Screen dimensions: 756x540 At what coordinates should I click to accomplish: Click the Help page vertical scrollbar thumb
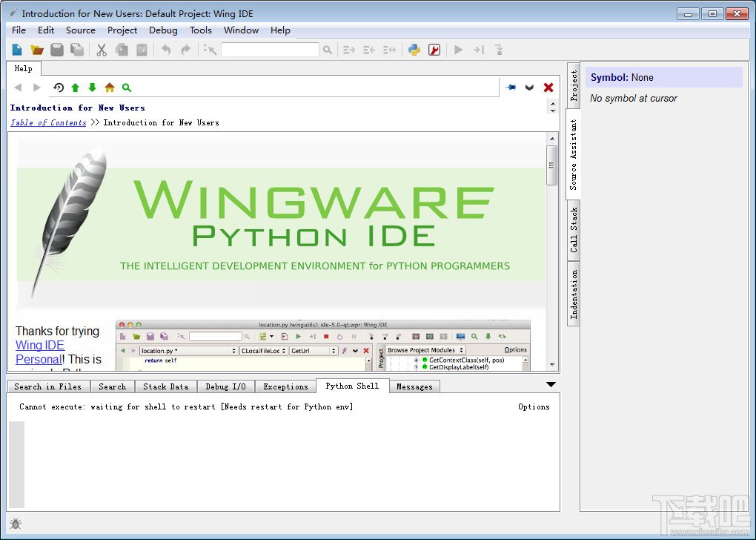(551, 165)
